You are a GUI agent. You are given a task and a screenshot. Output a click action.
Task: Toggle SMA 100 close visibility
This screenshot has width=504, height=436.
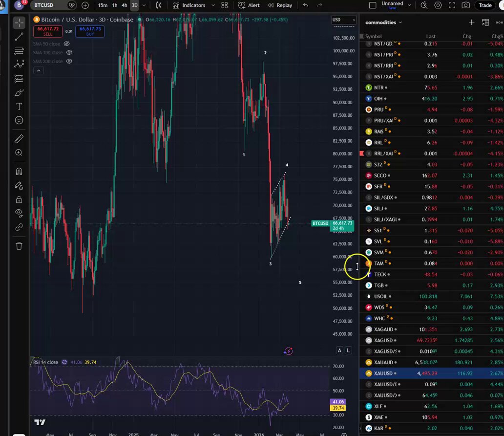(x=69, y=52)
